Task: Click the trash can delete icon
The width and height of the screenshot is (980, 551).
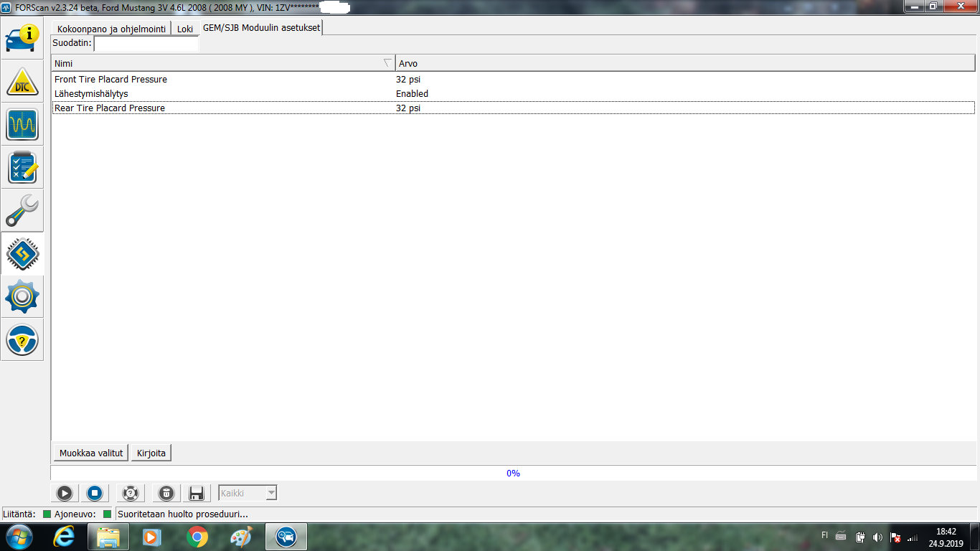Action: pyautogui.click(x=166, y=493)
